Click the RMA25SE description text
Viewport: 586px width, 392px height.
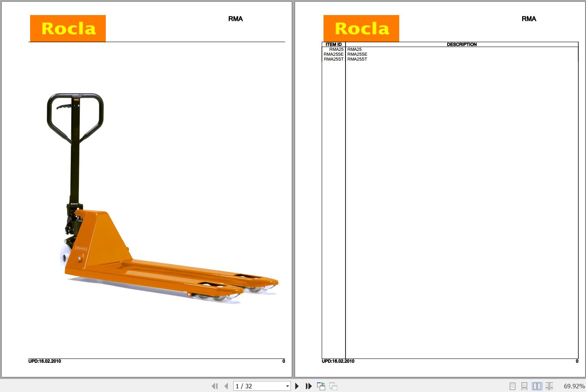point(357,54)
